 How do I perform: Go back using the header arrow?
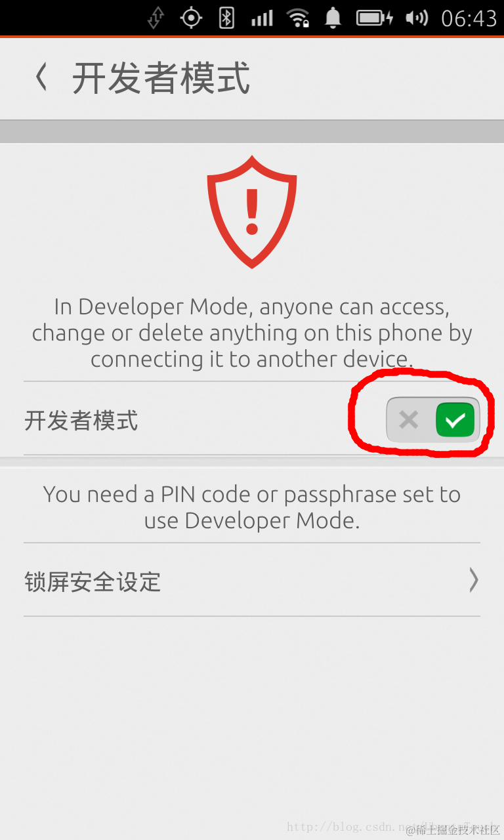(41, 77)
